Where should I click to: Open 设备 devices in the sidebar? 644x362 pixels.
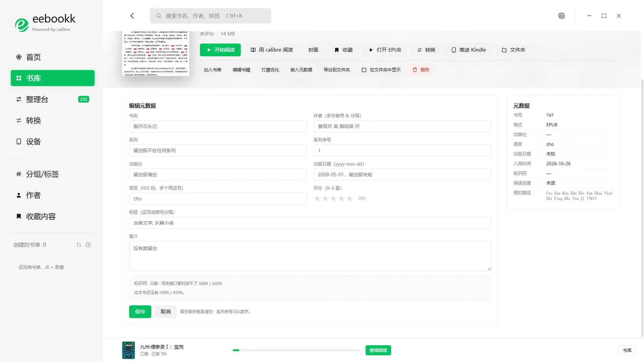click(x=53, y=142)
